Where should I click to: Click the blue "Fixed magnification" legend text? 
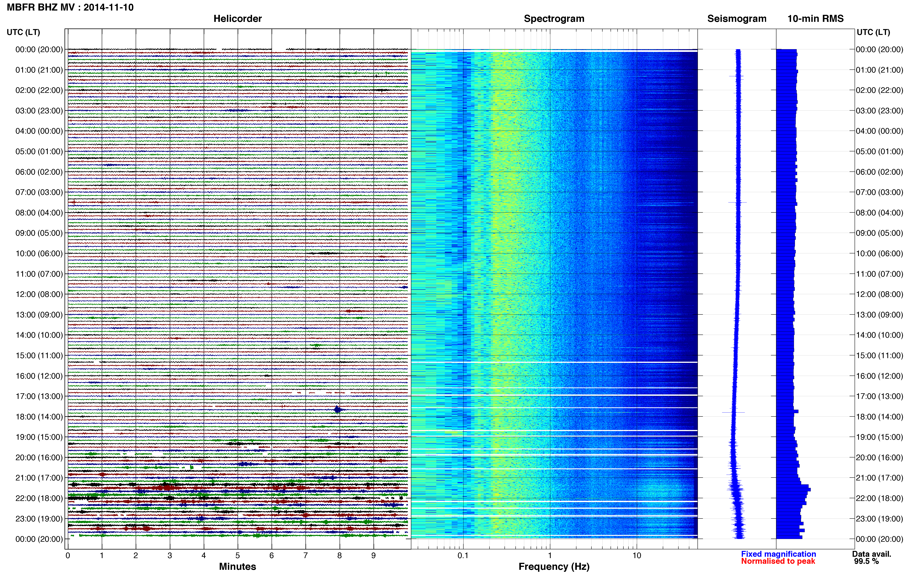(778, 554)
